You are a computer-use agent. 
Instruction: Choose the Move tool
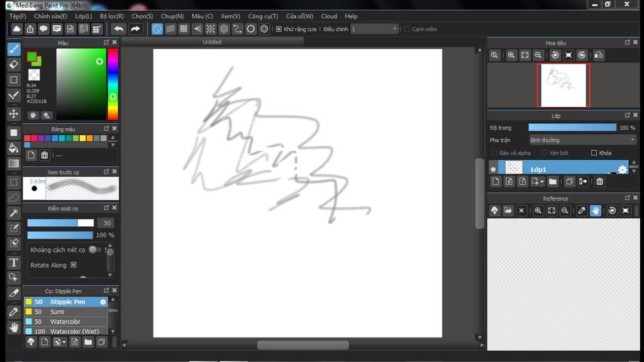point(14,114)
